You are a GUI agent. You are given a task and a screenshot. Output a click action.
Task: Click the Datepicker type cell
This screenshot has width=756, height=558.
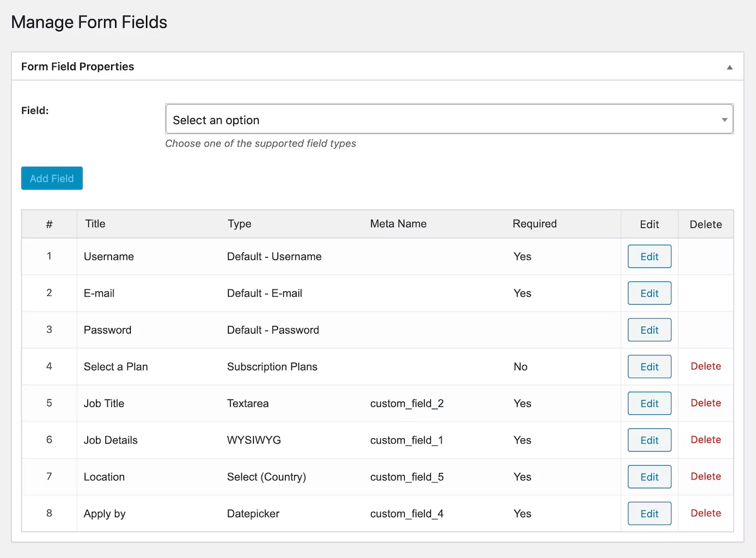pos(253,514)
